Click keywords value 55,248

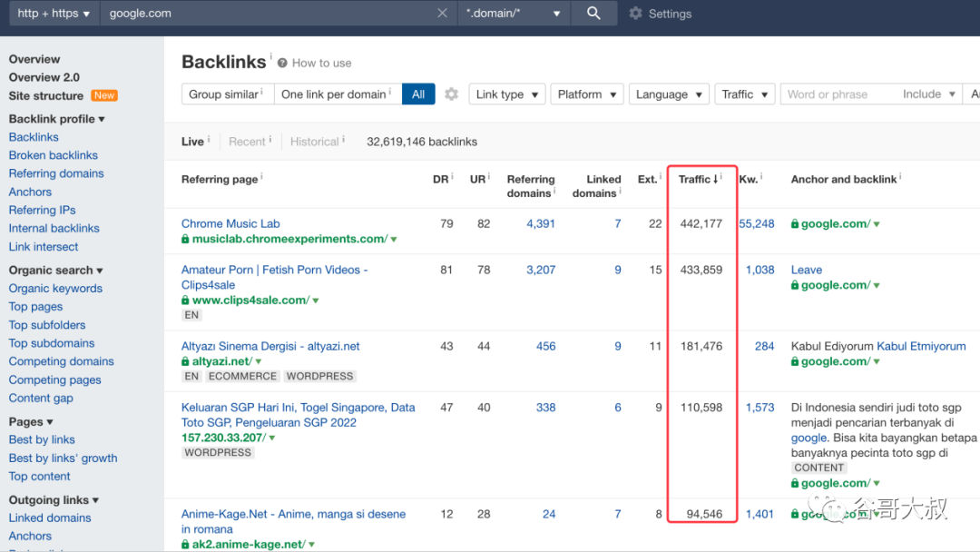point(756,224)
